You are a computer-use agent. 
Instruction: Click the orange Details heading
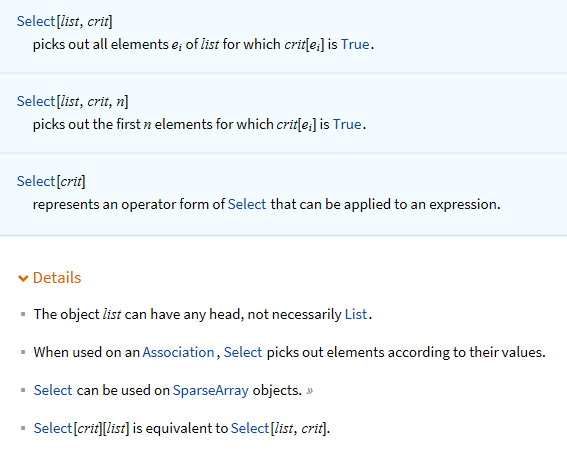coord(57,278)
